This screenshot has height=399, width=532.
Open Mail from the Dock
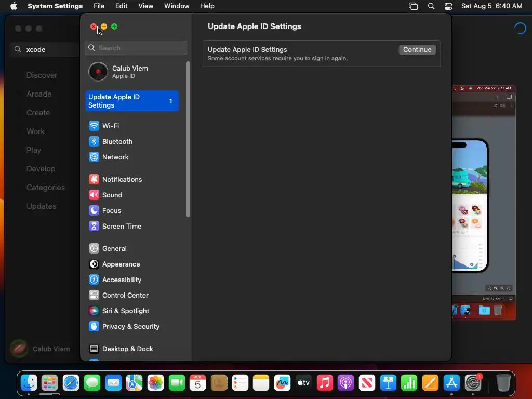click(113, 383)
